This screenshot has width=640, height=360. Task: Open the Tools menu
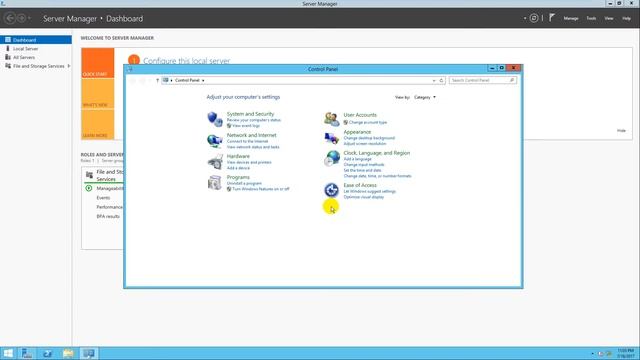click(x=591, y=18)
